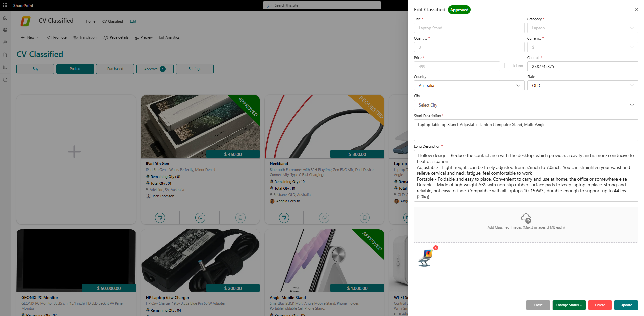
Task: Click the add new classified plus card
Action: (x=74, y=152)
